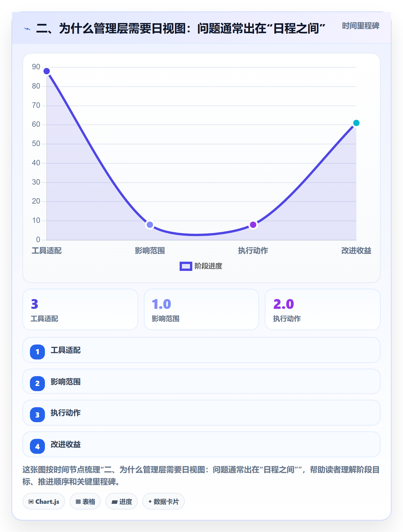Viewport: 403px width, 532px height.
Task: Click the 工具适配 data point at 88
Action: click(47, 71)
